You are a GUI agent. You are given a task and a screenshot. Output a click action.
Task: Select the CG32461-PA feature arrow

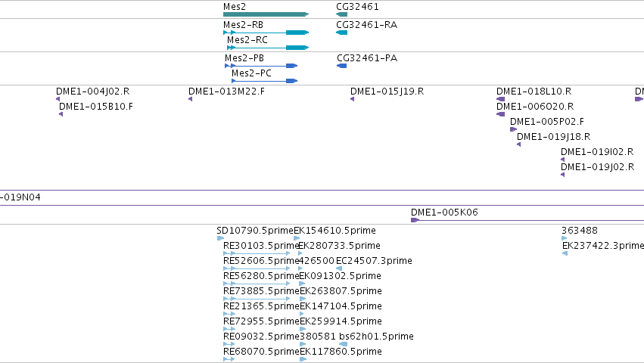pos(342,66)
